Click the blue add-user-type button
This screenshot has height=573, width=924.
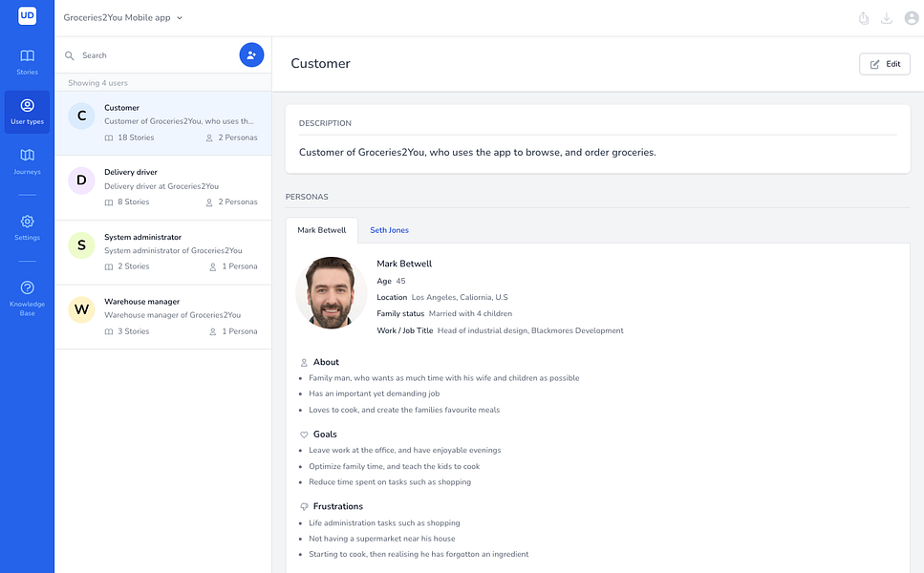[x=251, y=54]
